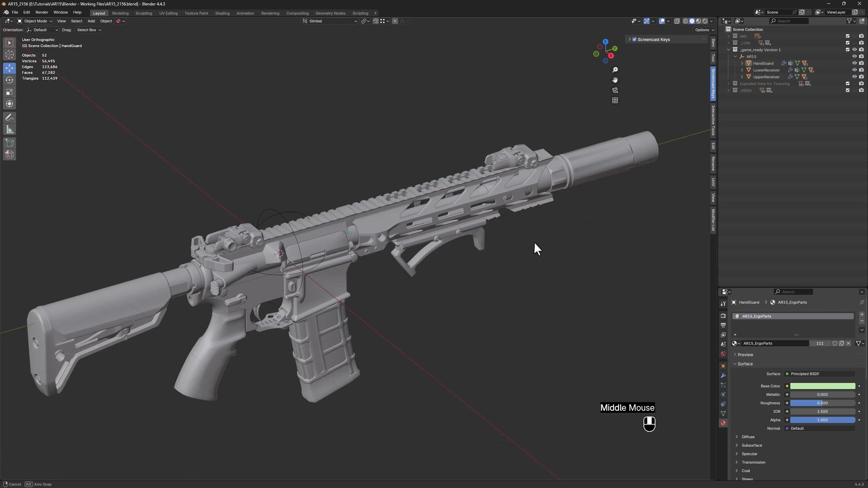Screen dimensions: 868x488
Task: Switch to the UV Editing workspace tab
Action: coord(169,13)
